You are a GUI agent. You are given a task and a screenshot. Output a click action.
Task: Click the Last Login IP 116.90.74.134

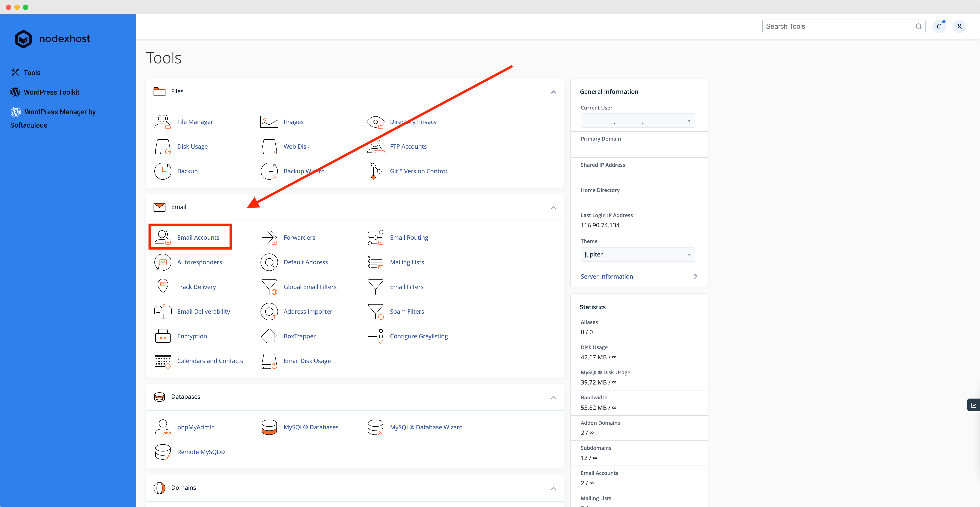[600, 225]
